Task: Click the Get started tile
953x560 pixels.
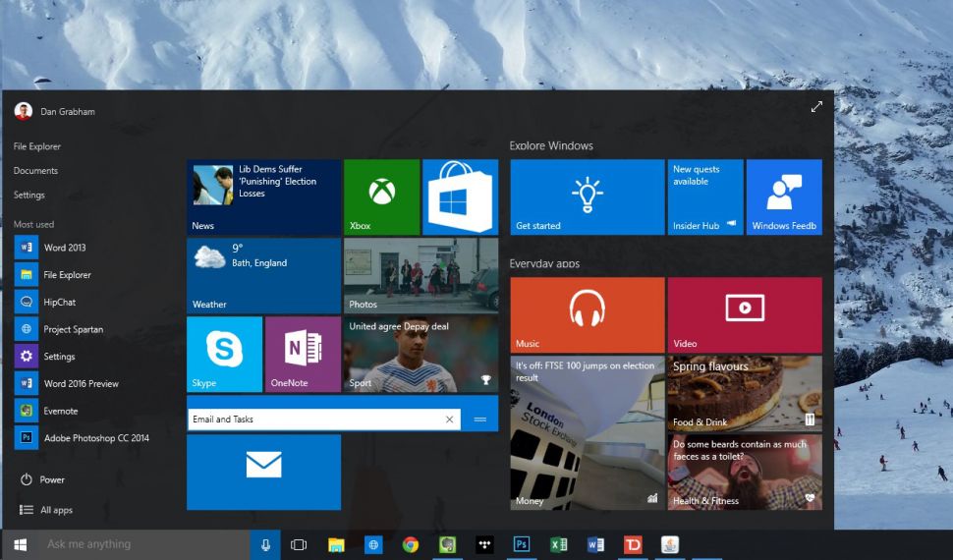Action: 588,197
